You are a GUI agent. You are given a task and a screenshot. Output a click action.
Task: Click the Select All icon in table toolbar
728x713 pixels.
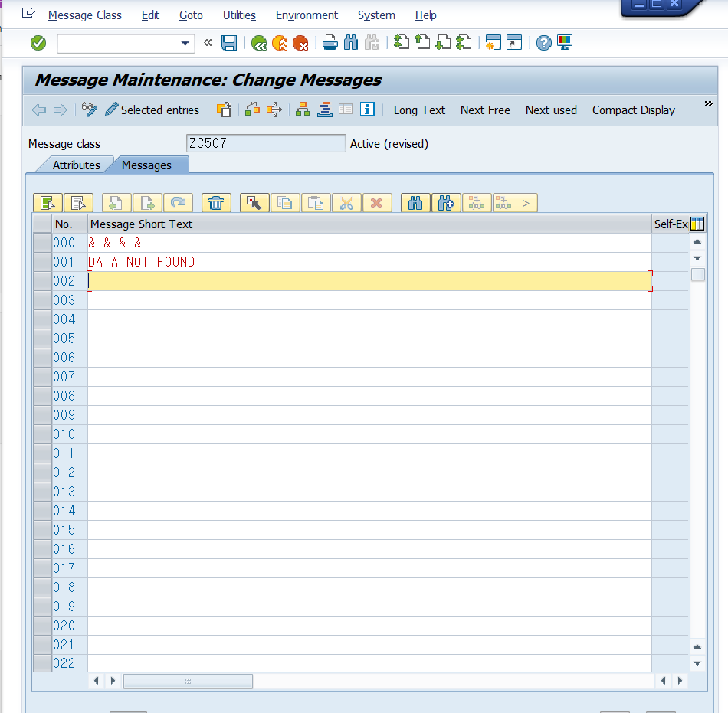[x=48, y=203]
